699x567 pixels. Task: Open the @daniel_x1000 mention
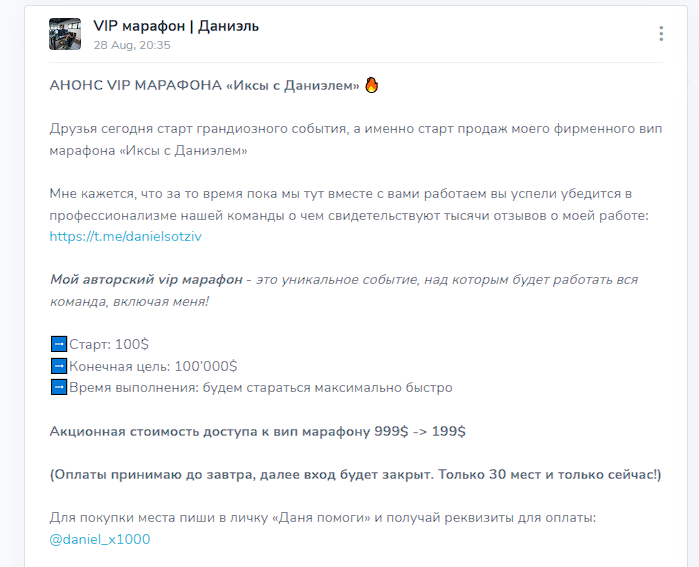(x=100, y=539)
